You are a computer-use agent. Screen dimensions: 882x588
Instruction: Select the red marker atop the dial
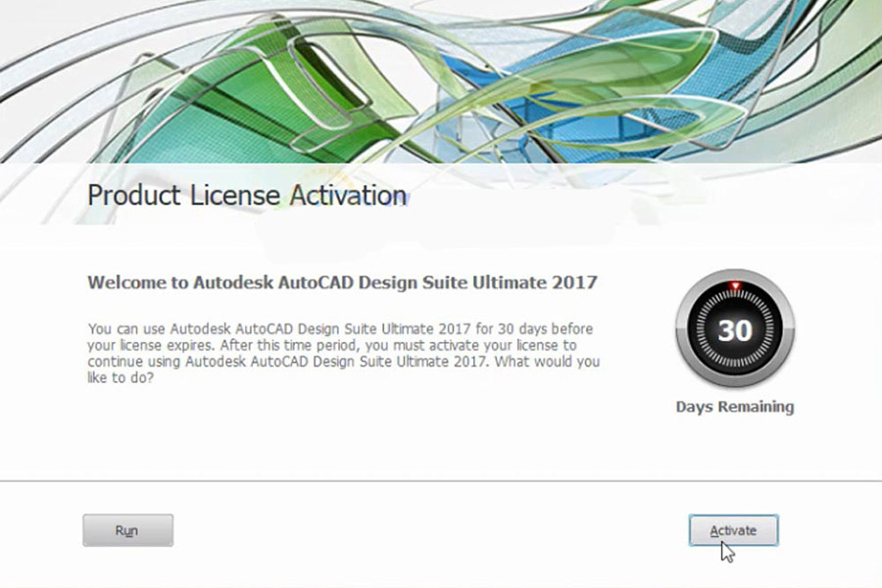735,286
